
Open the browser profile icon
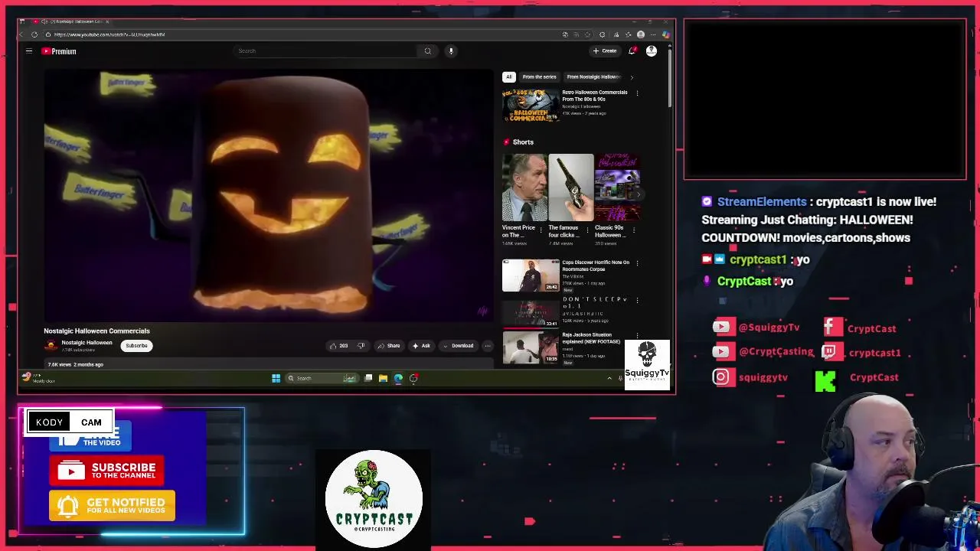(641, 34)
